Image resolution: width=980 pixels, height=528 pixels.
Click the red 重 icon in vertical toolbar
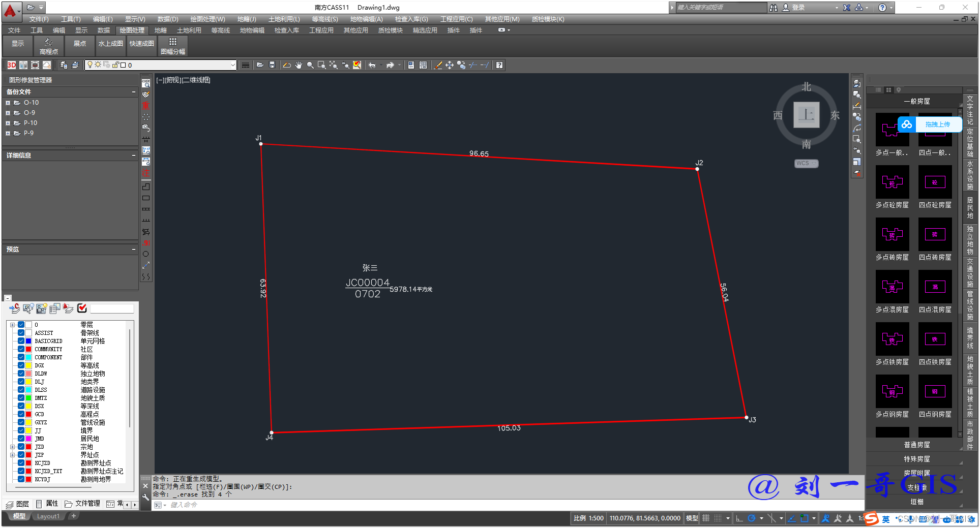[x=146, y=105]
